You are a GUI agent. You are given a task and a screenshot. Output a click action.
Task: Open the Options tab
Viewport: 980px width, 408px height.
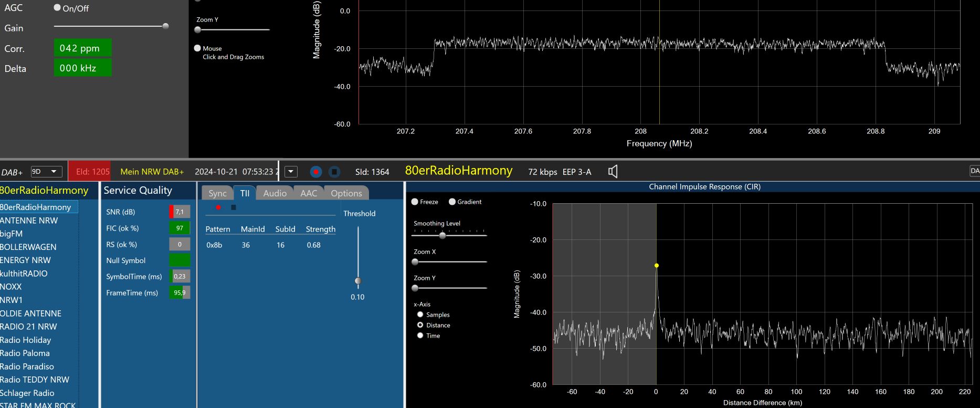[x=346, y=193]
